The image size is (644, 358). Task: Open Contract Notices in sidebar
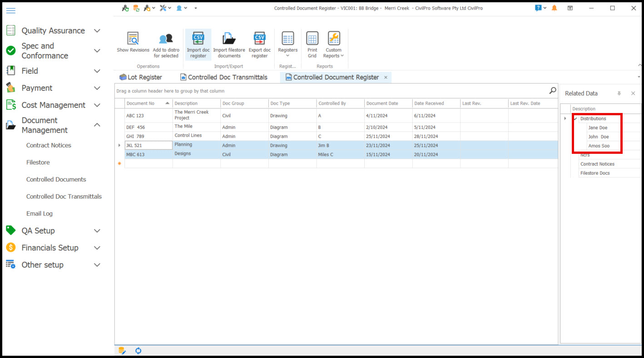(49, 145)
